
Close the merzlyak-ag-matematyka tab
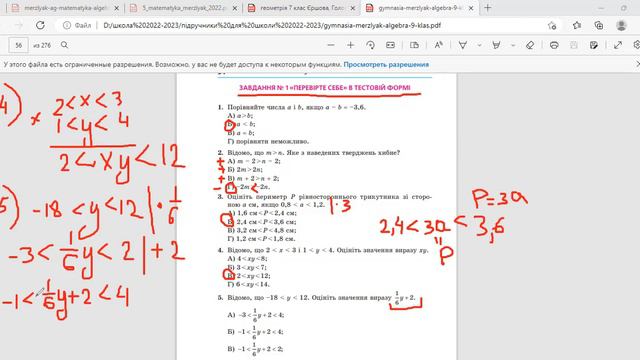click(x=116, y=8)
